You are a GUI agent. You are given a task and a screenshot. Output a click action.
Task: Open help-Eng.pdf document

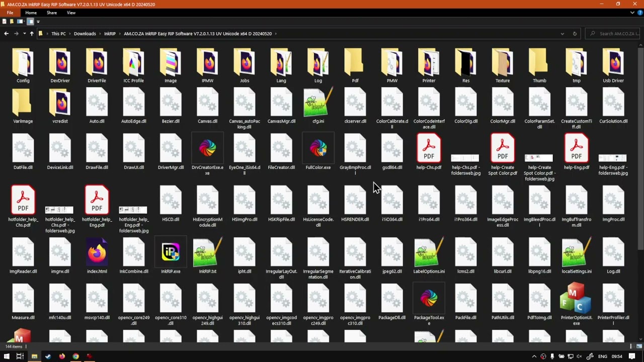coord(576,152)
